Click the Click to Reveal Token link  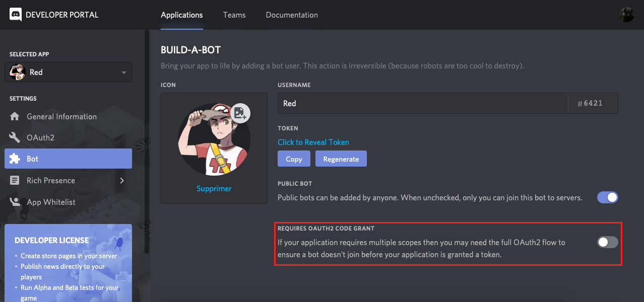pos(313,142)
